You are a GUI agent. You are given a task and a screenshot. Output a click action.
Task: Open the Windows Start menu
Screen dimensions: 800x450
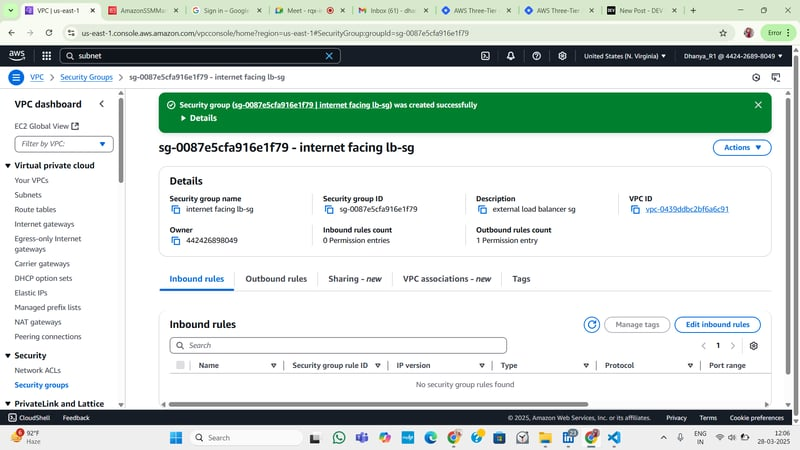(176, 438)
